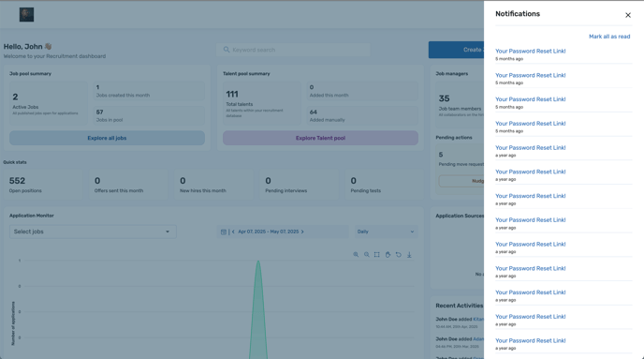Open last visible Password Reset Link notification
The width and height of the screenshot is (644, 359).
tap(530, 340)
